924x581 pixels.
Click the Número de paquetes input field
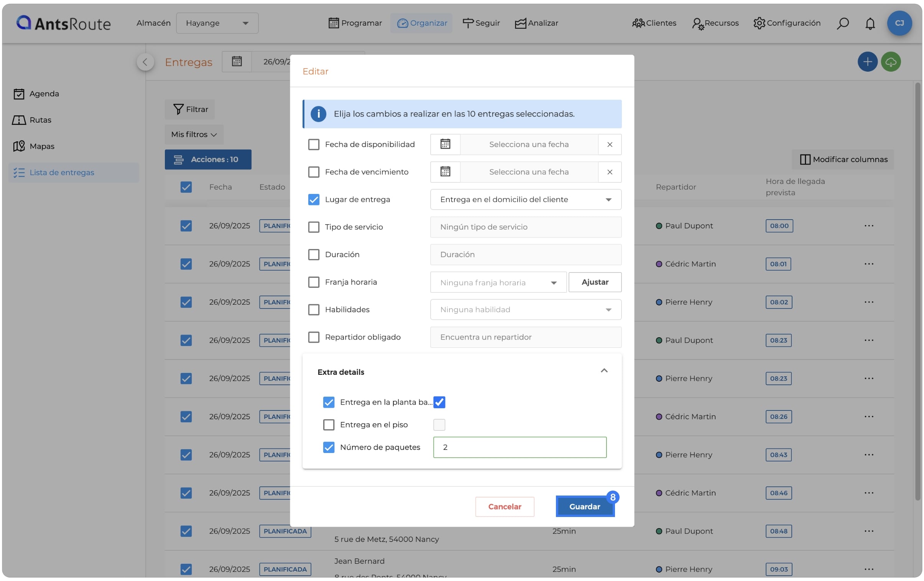coord(520,447)
